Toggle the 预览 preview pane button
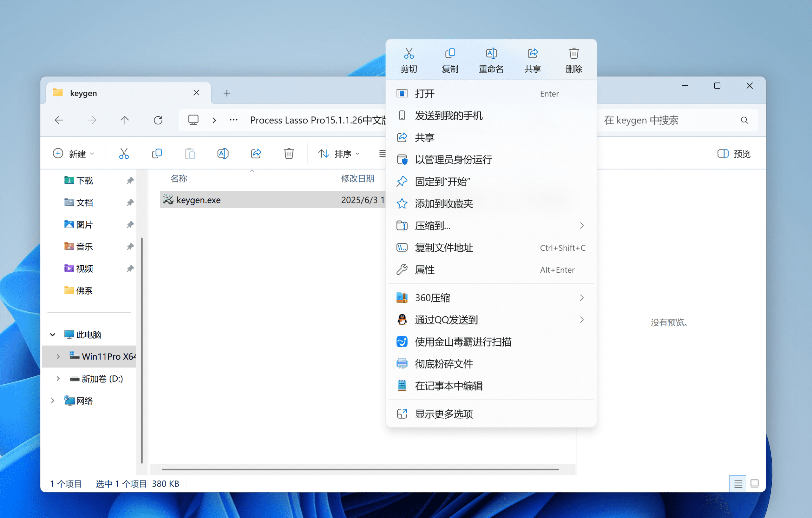Image resolution: width=812 pixels, height=518 pixels. pos(733,154)
